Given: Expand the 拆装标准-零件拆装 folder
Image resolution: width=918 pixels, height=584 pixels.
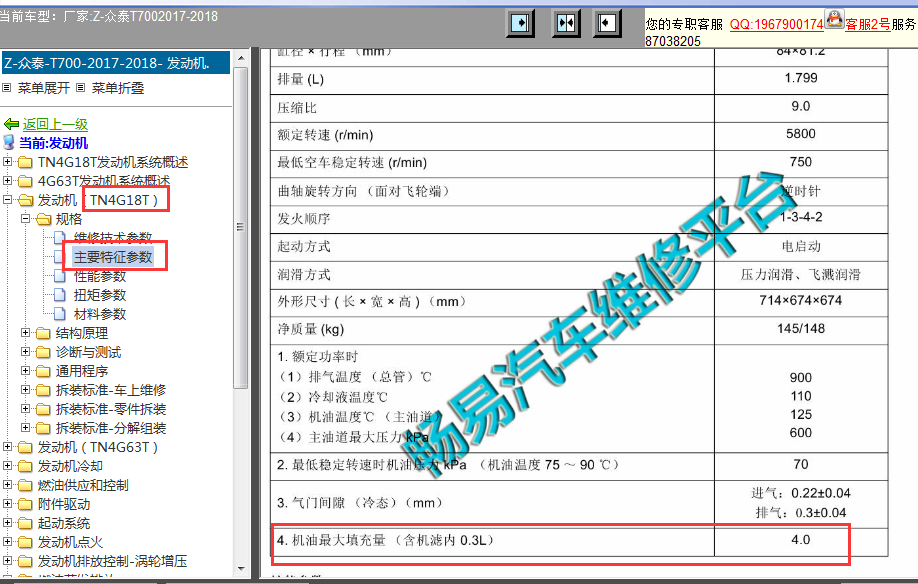Looking at the screenshot, I should (25, 408).
